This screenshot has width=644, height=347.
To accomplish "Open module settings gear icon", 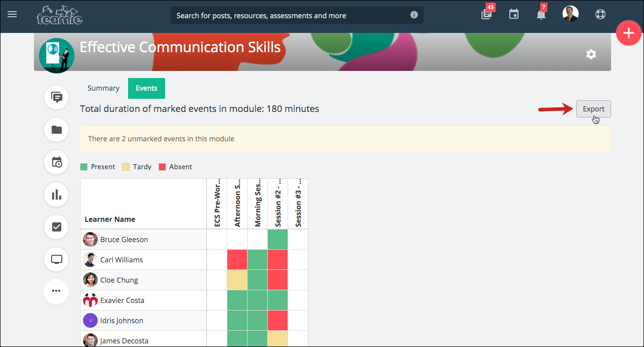I will [591, 54].
